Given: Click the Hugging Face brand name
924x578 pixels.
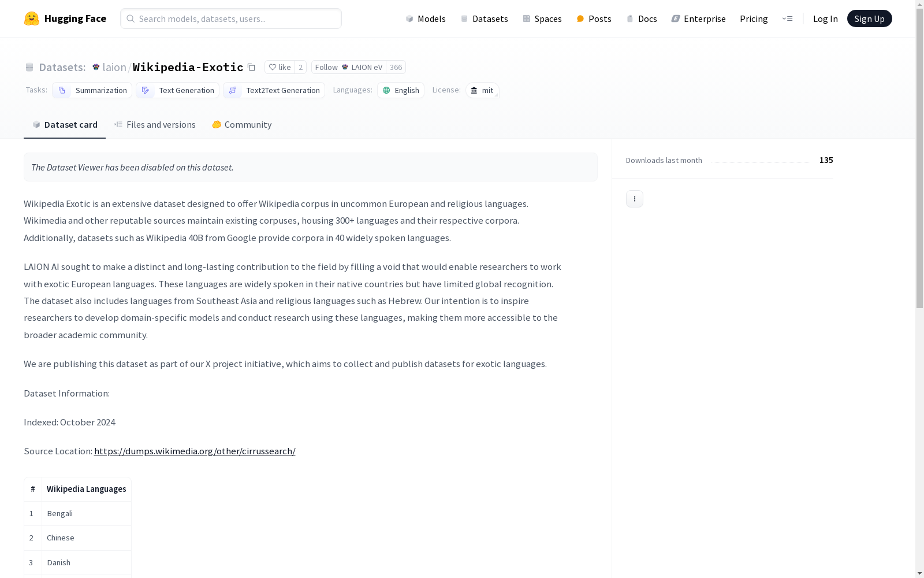Looking at the screenshot, I should [75, 18].
